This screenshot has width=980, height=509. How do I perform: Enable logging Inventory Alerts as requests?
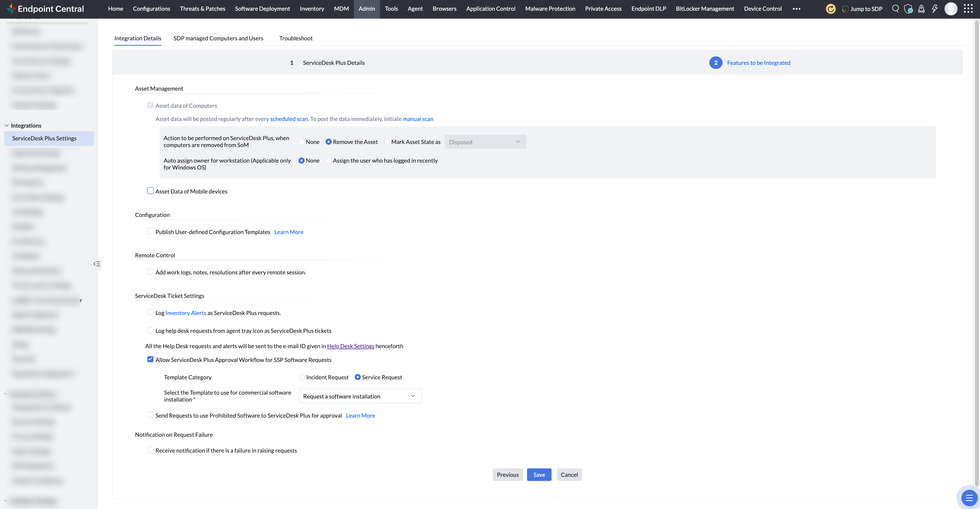pyautogui.click(x=150, y=312)
